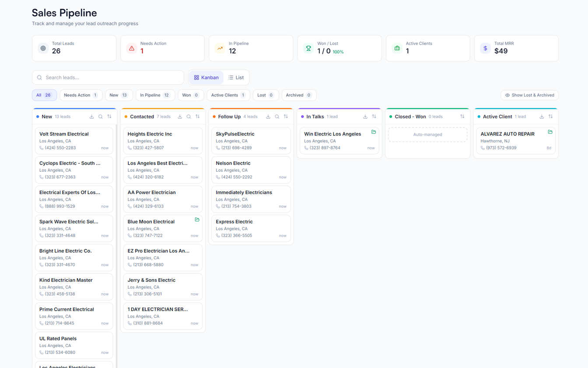Open Jerry & Sons Electric lead
The image size is (588, 368).
click(x=162, y=287)
